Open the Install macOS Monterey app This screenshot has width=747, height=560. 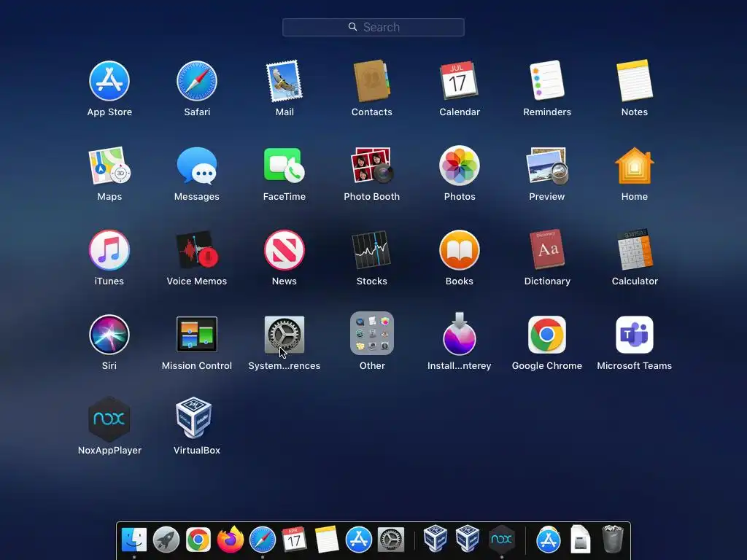[x=460, y=334]
